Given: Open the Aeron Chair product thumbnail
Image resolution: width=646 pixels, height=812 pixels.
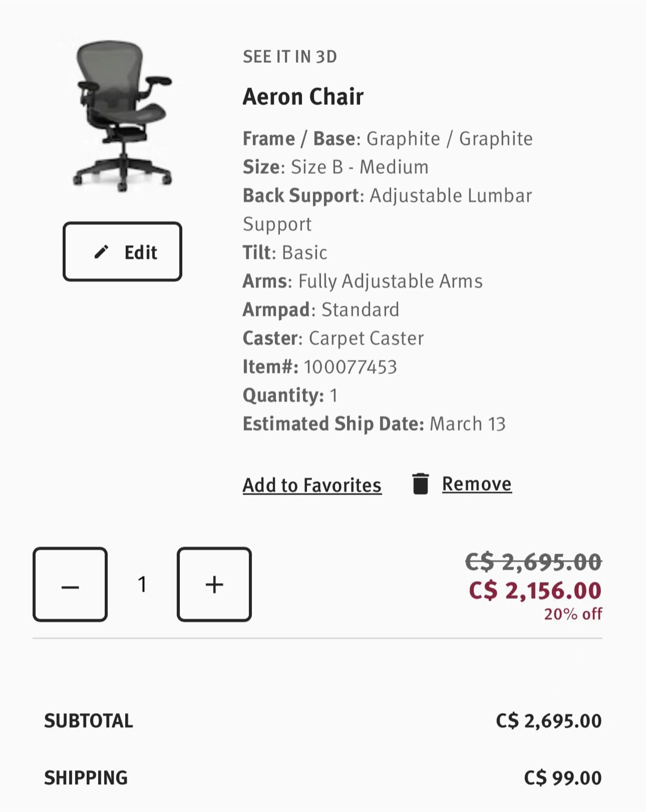Looking at the screenshot, I should [122, 116].
